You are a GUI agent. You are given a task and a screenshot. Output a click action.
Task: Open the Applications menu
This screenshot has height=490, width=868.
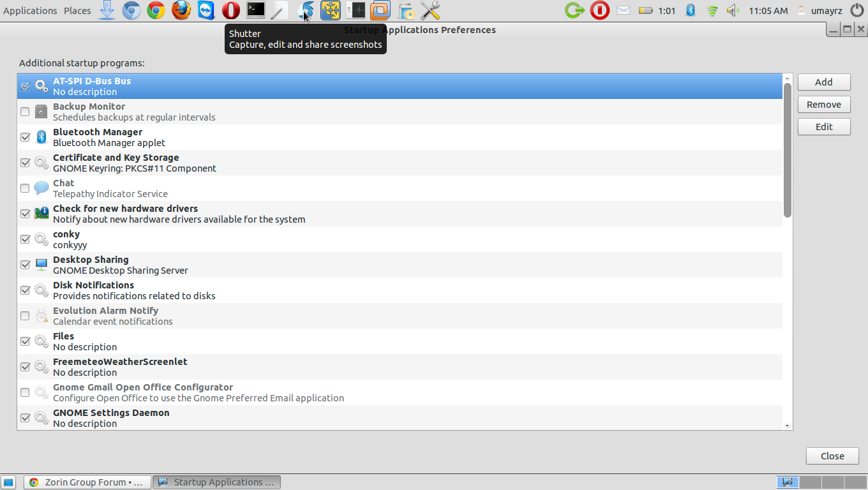(30, 11)
